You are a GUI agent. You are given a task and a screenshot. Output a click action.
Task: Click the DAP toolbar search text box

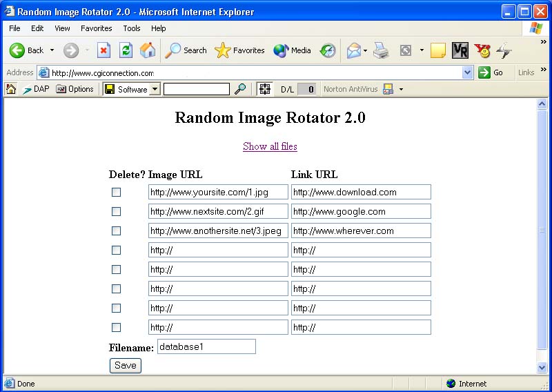pos(197,89)
